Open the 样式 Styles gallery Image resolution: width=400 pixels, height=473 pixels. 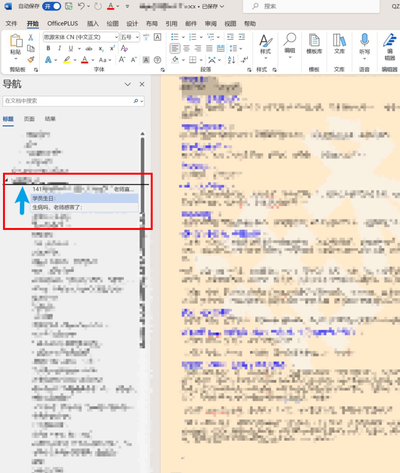(x=265, y=47)
